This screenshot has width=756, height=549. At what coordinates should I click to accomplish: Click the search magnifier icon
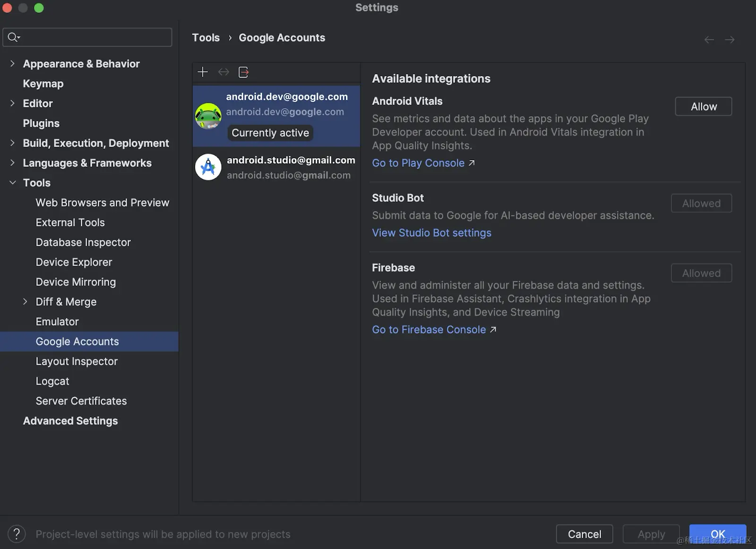14,37
